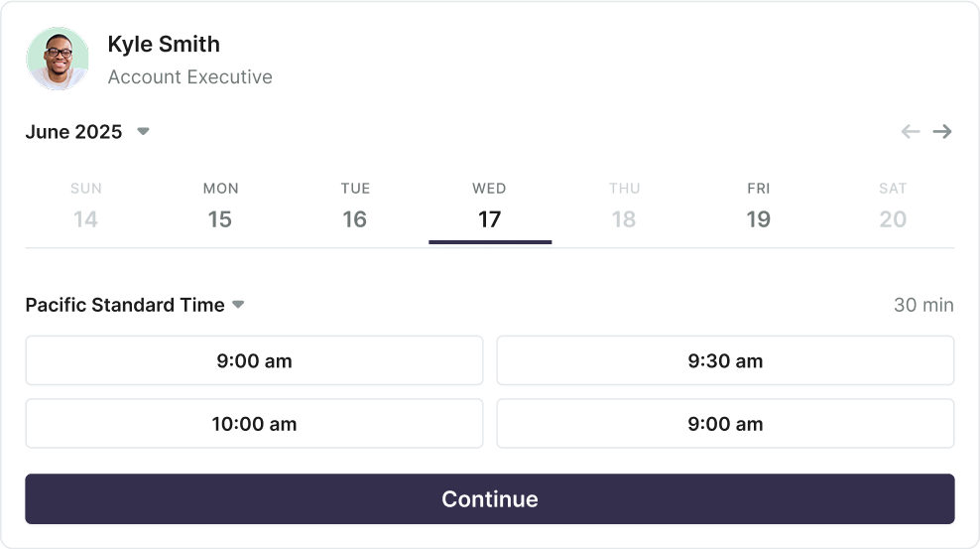
Task: Go to the previous week using left arrow
Action: [x=910, y=131]
